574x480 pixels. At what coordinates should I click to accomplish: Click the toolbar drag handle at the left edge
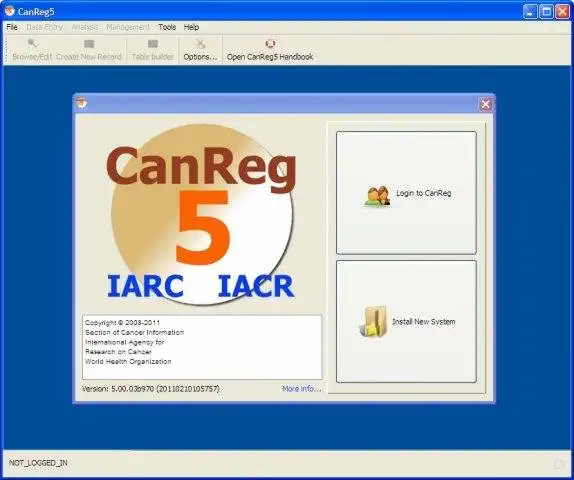pyautogui.click(x=6, y=49)
